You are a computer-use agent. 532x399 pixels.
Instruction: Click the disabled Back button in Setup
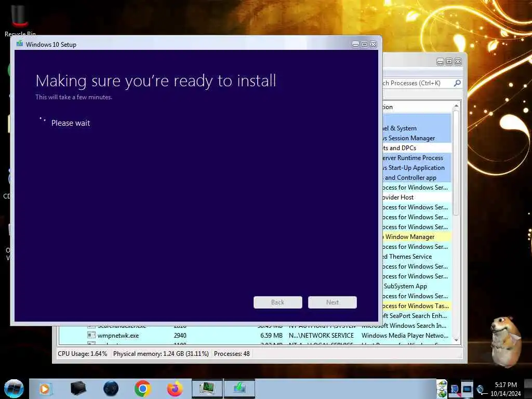click(x=278, y=302)
